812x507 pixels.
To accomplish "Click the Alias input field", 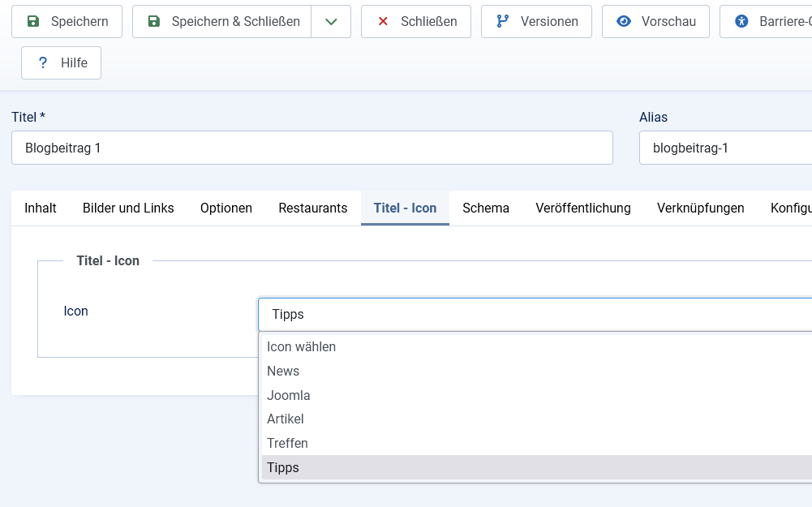I will click(726, 148).
